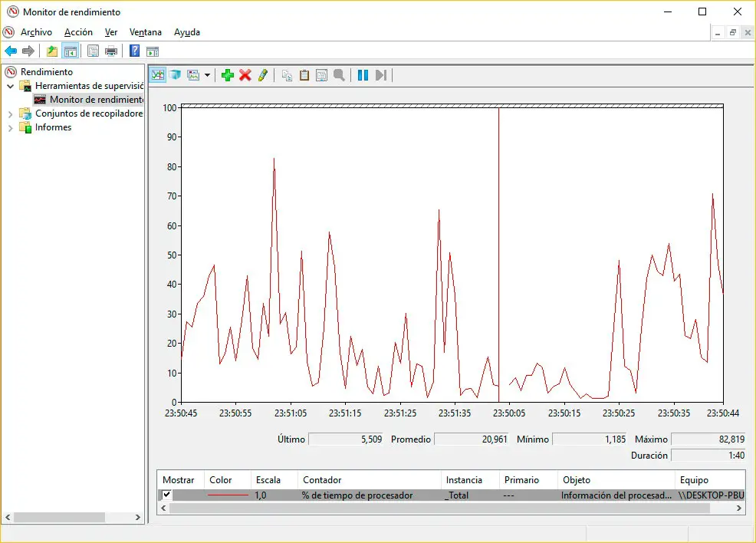
Task: Click the blue back arrow
Action: point(11,51)
